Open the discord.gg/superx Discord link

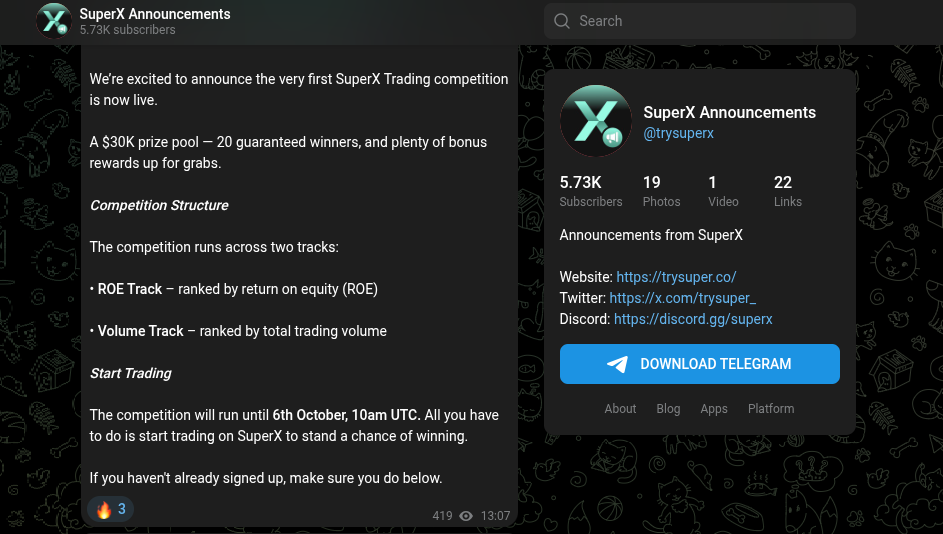tap(693, 319)
